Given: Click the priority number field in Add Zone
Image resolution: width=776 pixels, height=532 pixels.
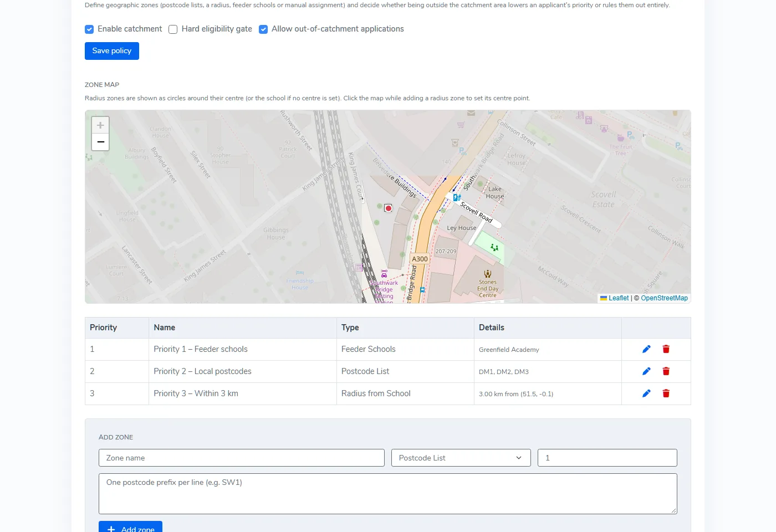Looking at the screenshot, I should (x=607, y=458).
